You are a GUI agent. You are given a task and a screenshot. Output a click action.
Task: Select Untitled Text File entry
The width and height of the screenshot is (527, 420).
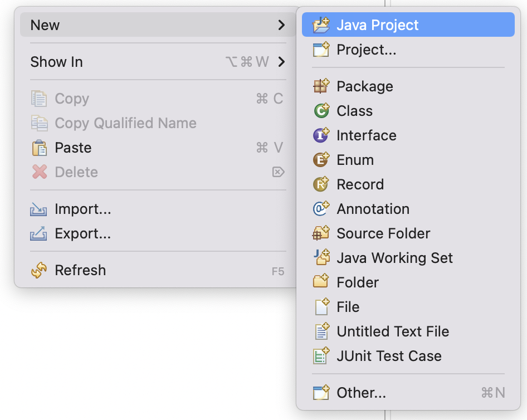(408, 331)
